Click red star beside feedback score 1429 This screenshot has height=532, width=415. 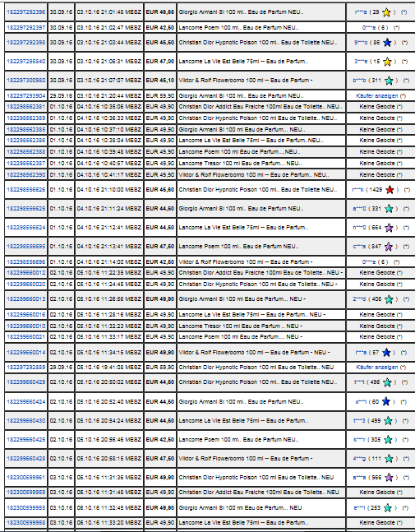390,190
